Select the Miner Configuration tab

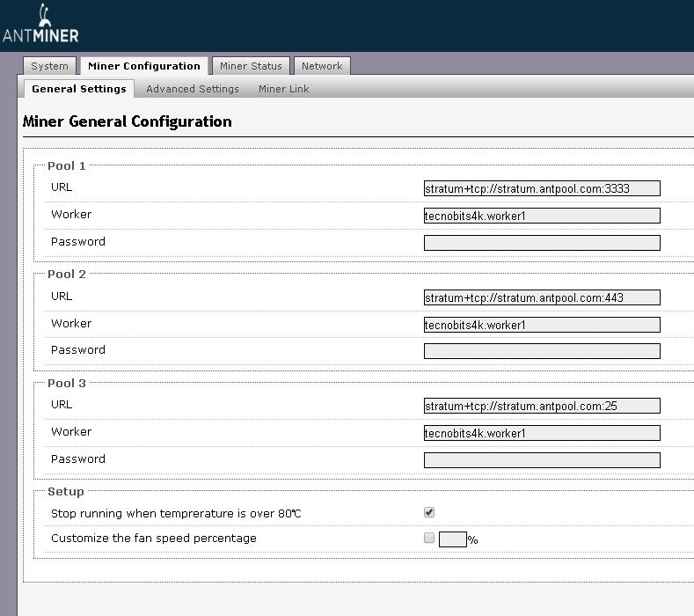tap(144, 65)
